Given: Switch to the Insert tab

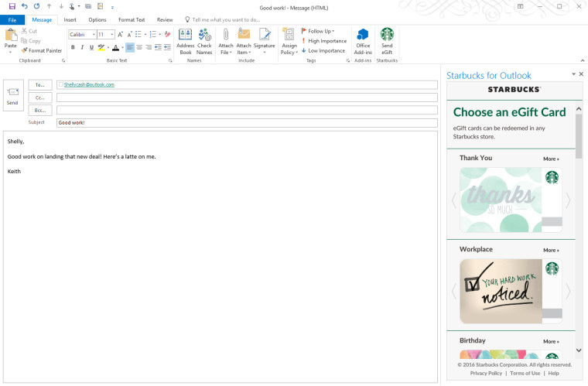Looking at the screenshot, I should click(x=70, y=20).
